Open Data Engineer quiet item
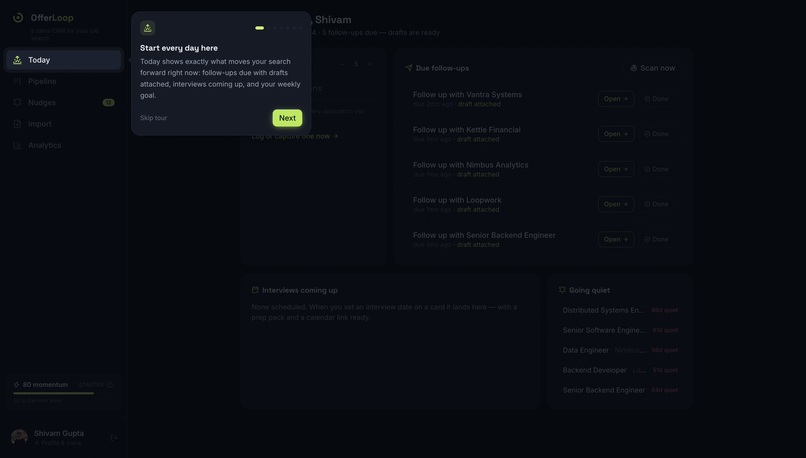The width and height of the screenshot is (806, 458). click(620, 350)
